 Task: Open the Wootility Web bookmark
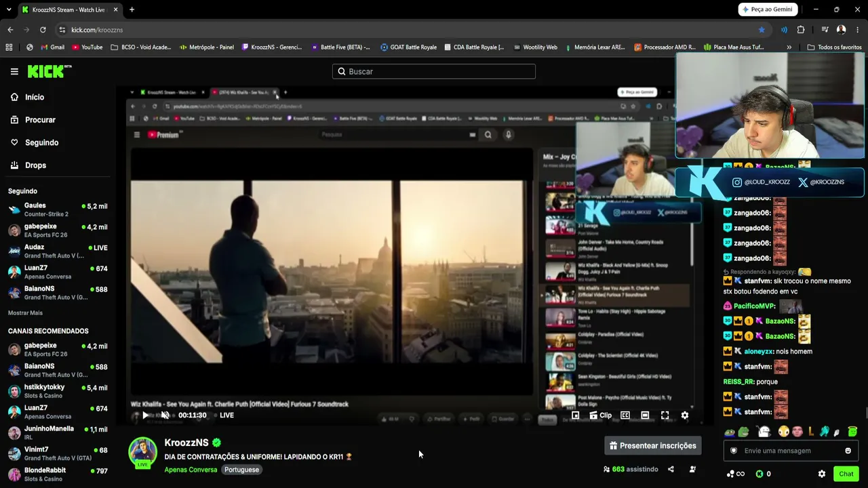pyautogui.click(x=534, y=47)
